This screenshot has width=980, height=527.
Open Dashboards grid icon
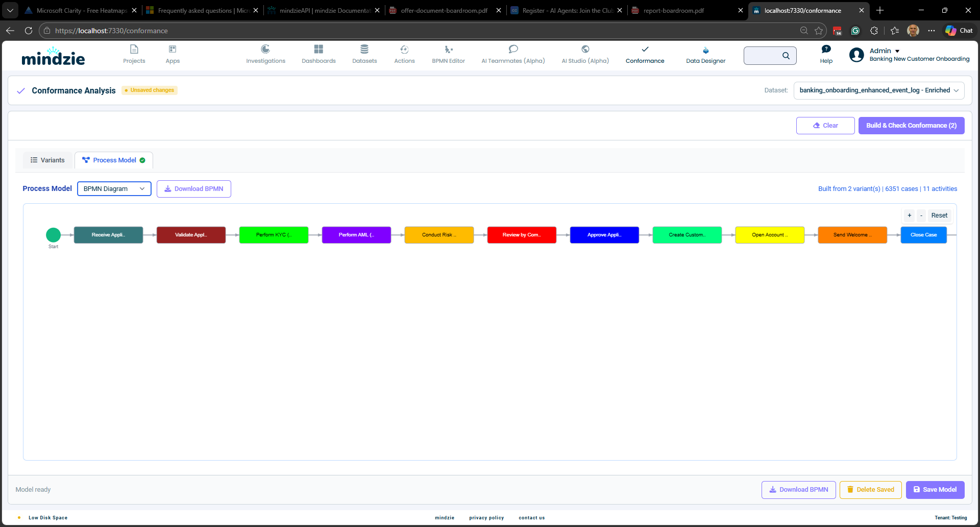318,49
